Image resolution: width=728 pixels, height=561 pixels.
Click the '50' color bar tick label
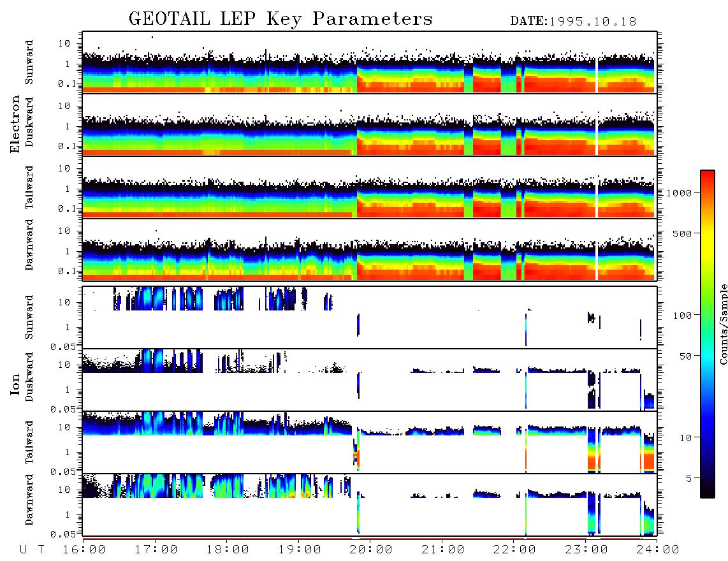pyautogui.click(x=686, y=356)
